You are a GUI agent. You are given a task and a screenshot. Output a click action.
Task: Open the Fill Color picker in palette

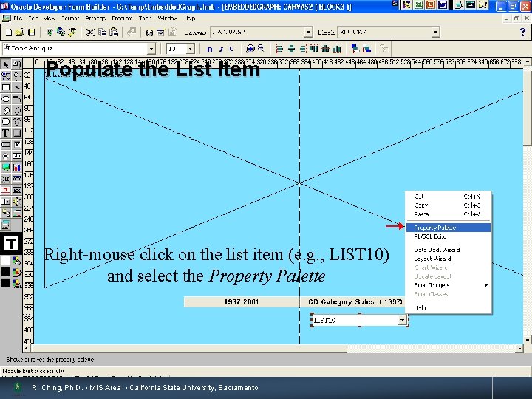pos(16,261)
